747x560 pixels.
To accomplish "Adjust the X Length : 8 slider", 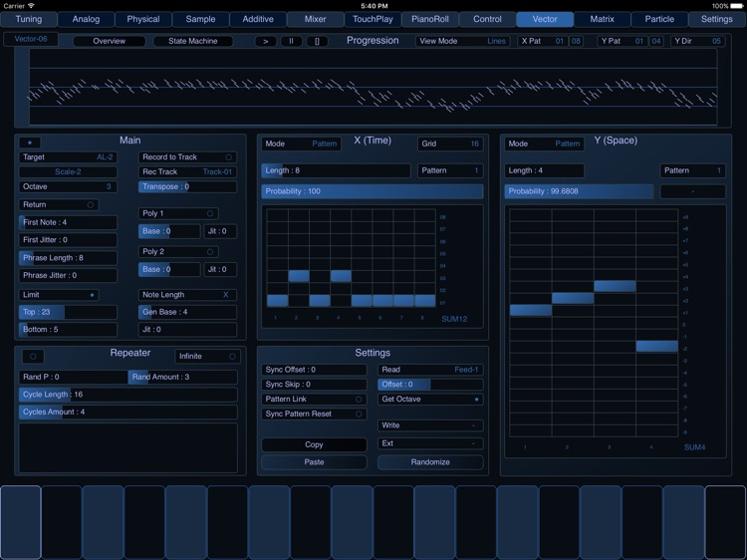I will tap(336, 170).
